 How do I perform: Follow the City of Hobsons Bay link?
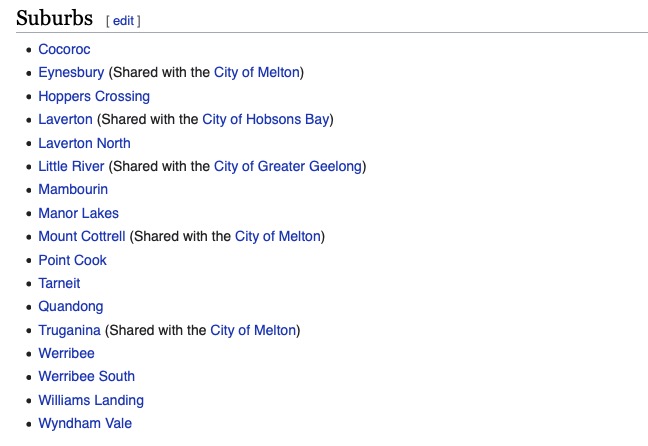click(x=265, y=119)
